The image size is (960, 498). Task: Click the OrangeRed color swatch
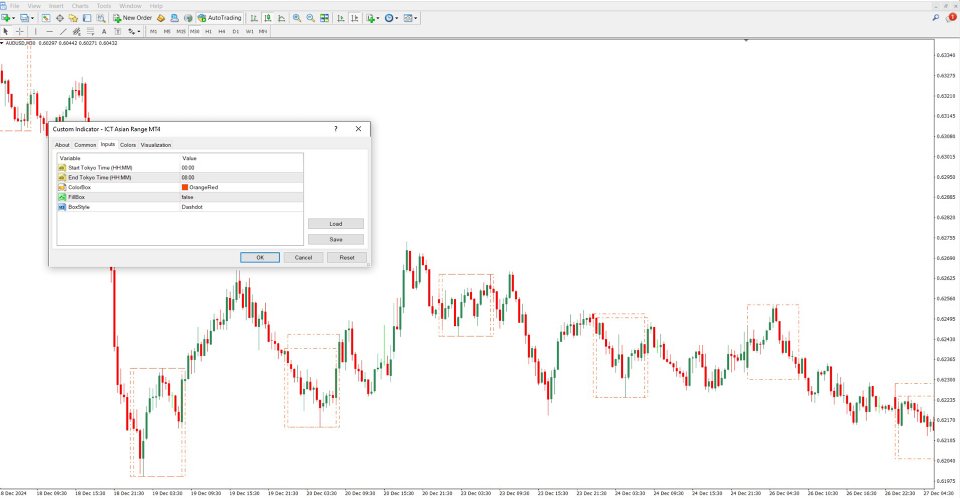[x=185, y=187]
